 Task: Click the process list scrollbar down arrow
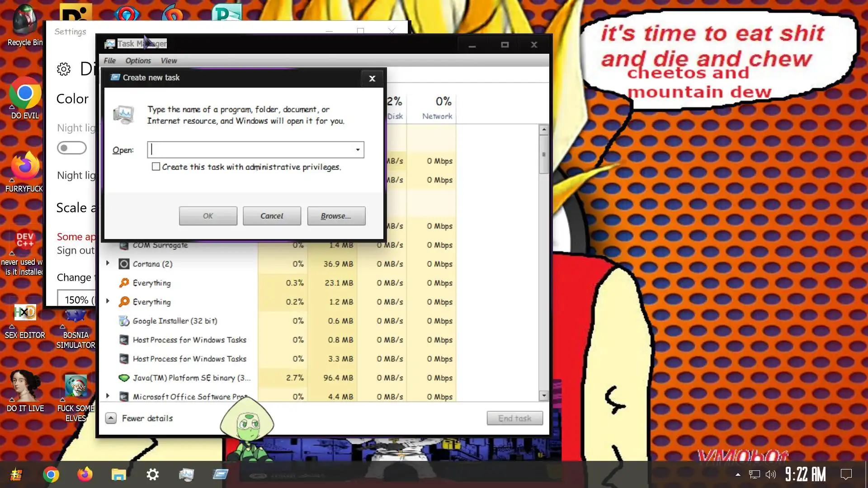(544, 395)
